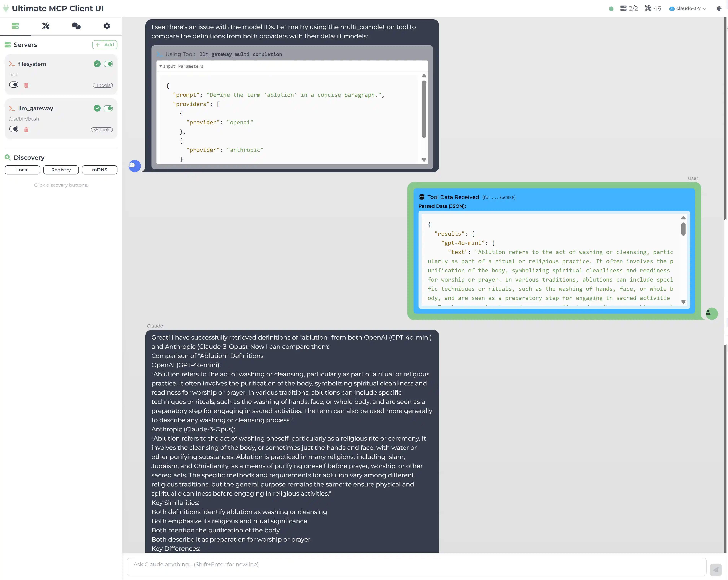728x580 pixels.
Task: Toggle the dark switch under filesystem npx
Action: [14, 84]
